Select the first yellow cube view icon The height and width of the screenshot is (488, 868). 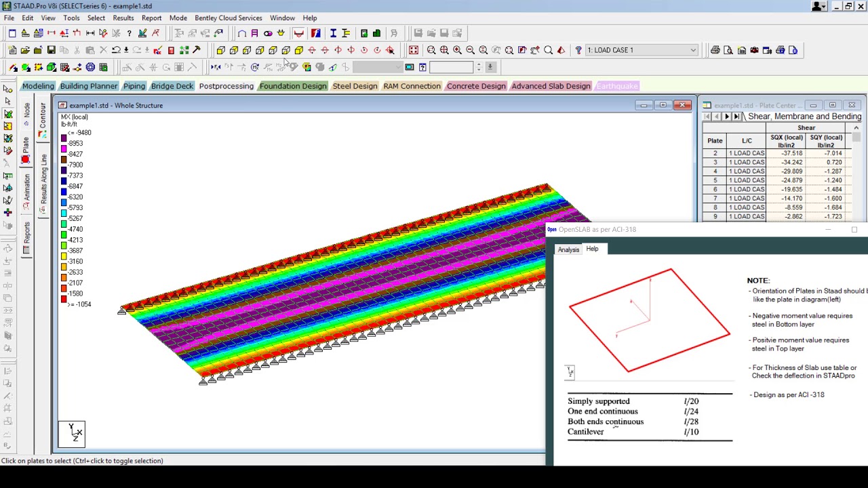pyautogui.click(x=220, y=50)
